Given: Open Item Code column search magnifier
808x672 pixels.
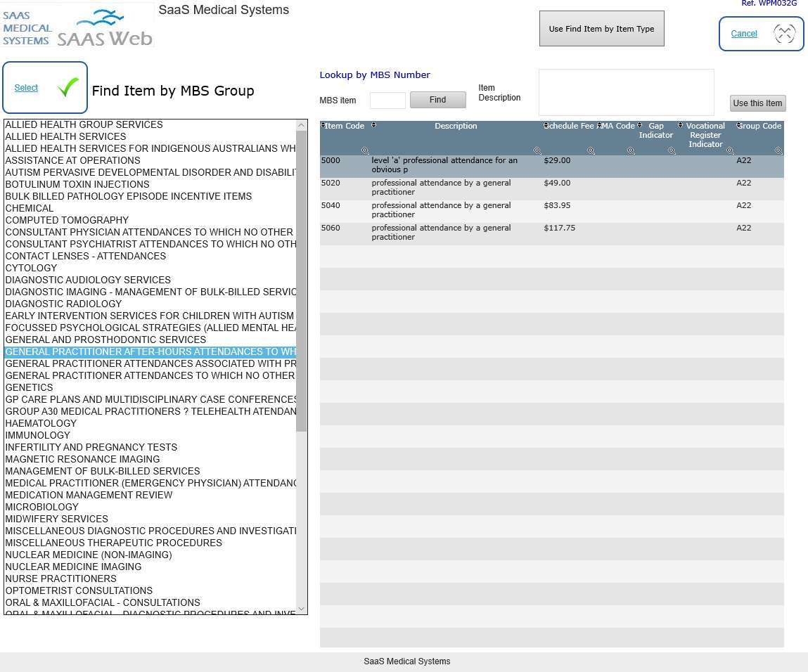Looking at the screenshot, I should [x=366, y=151].
